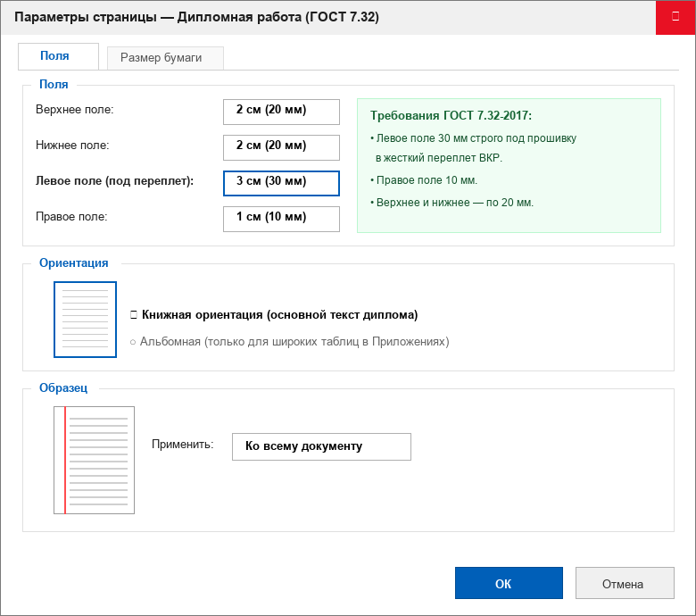Image resolution: width=696 pixels, height=616 pixels.
Task: Click the 'Левое поле 30 мм строго' note
Action: pos(476,148)
